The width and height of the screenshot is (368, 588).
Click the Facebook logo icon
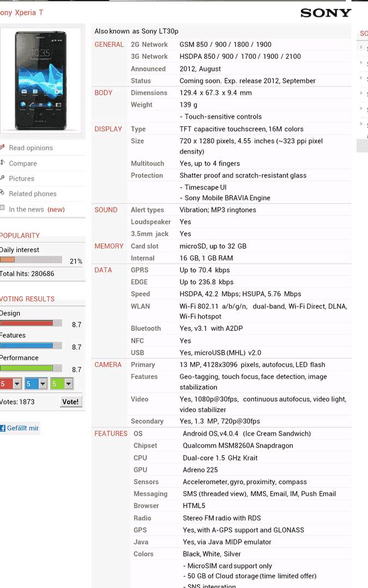click(x=3, y=428)
